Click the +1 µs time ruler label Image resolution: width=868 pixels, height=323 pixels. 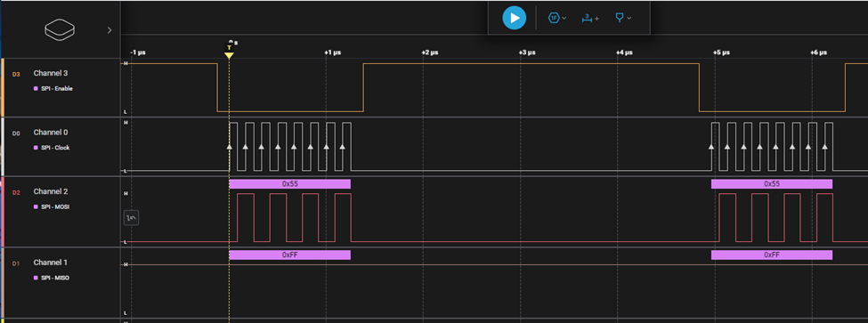332,52
